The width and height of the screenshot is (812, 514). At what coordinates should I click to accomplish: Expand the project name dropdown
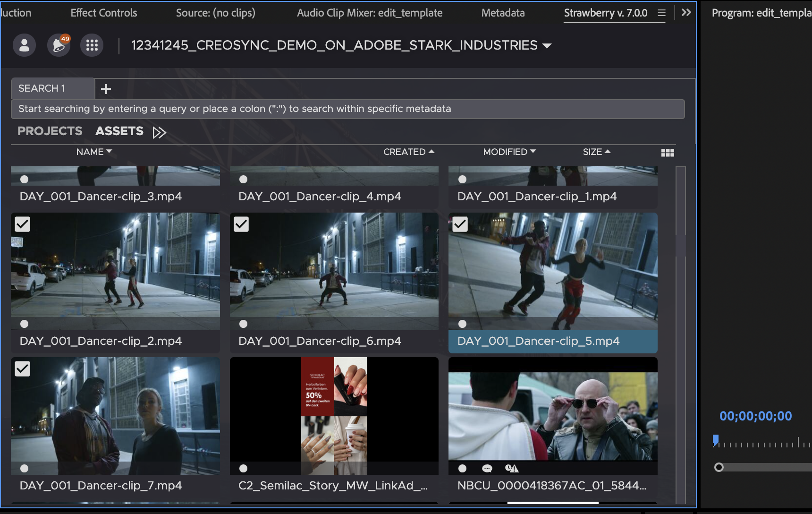pyautogui.click(x=547, y=46)
